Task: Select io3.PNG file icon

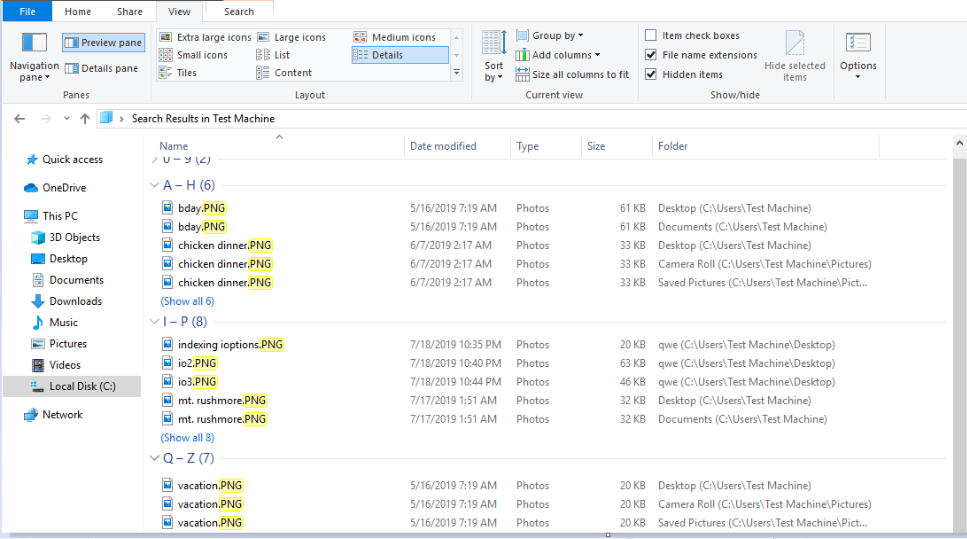Action: pyautogui.click(x=167, y=382)
